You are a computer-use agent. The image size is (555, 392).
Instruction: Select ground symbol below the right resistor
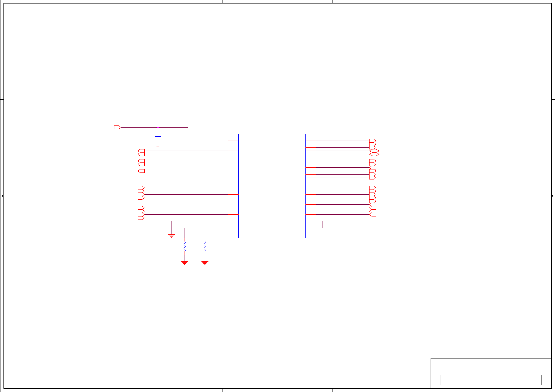point(205,263)
